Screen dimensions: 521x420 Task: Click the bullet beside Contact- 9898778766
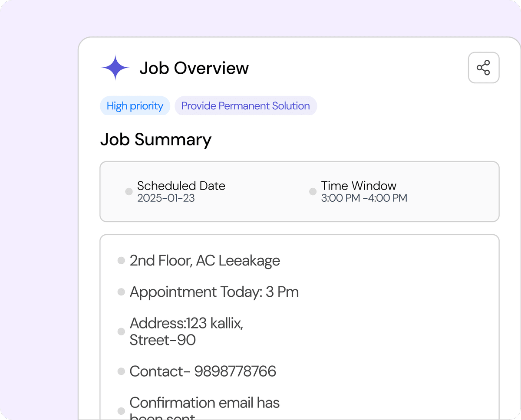click(120, 371)
